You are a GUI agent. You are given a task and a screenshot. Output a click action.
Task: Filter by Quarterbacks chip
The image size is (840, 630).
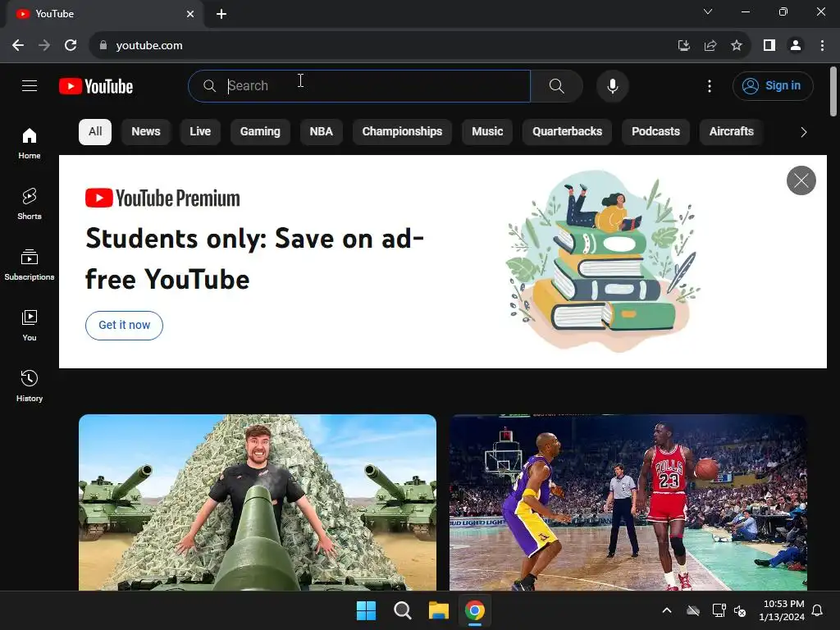(567, 132)
